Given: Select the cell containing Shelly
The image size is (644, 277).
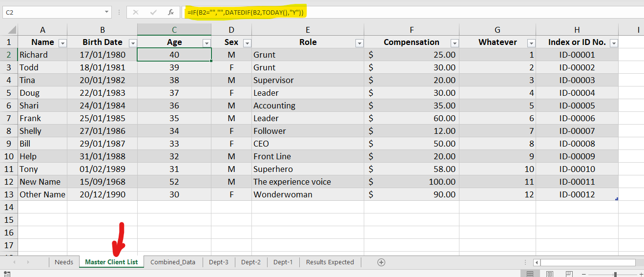Looking at the screenshot, I should 43,131.
